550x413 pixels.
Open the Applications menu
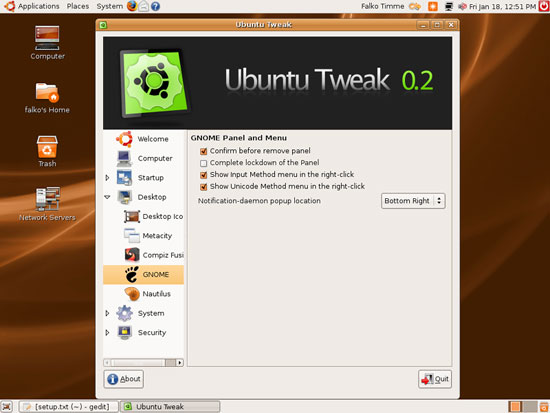[39, 6]
